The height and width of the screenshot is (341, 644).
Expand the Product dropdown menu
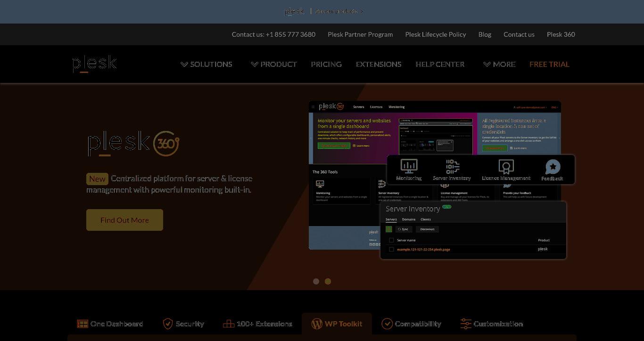274,64
